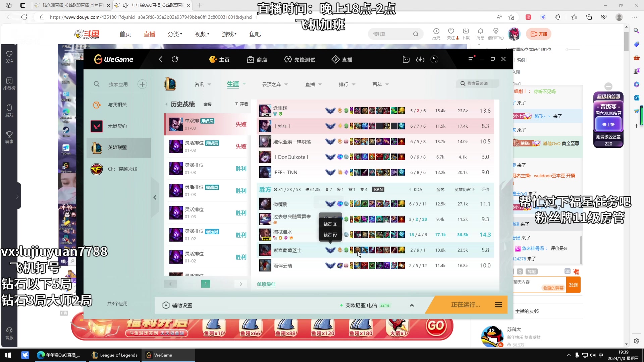644x362 pixels.
Task: Click 发送 chat send button
Action: [x=573, y=285]
